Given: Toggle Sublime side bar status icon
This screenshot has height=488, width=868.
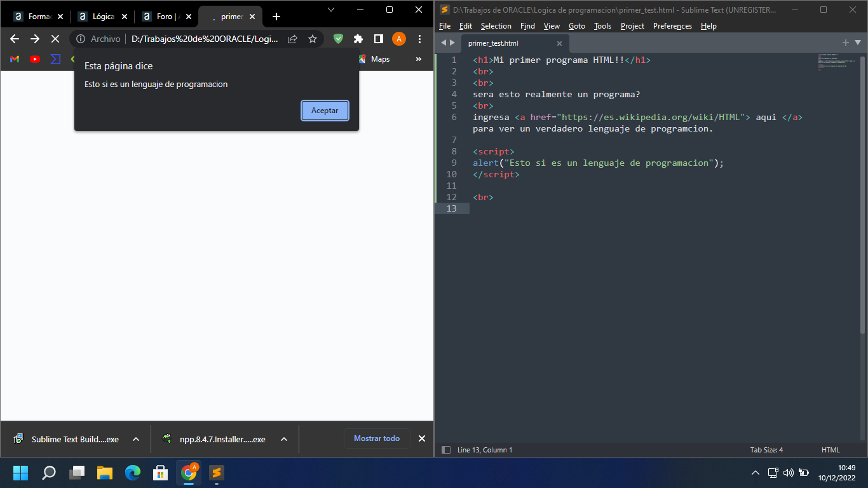Looking at the screenshot, I should coord(445,450).
